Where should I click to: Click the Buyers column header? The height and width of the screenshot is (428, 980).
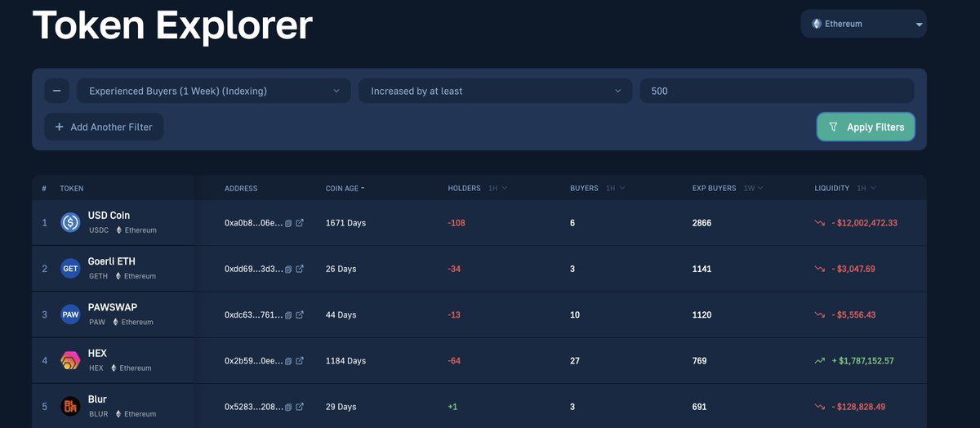point(584,189)
